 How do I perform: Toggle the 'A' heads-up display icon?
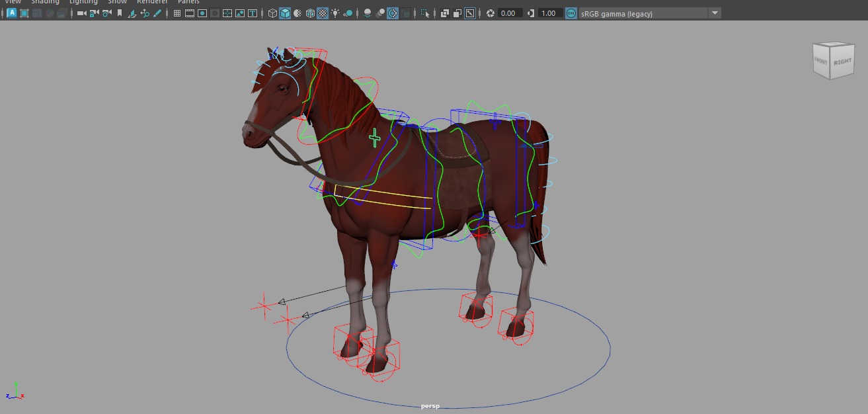click(x=12, y=13)
